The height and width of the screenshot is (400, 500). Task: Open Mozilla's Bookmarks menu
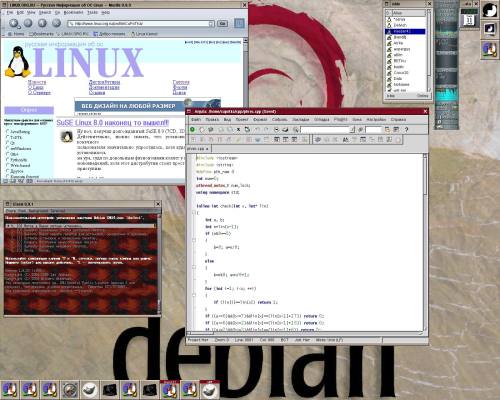pyautogui.click(x=73, y=12)
